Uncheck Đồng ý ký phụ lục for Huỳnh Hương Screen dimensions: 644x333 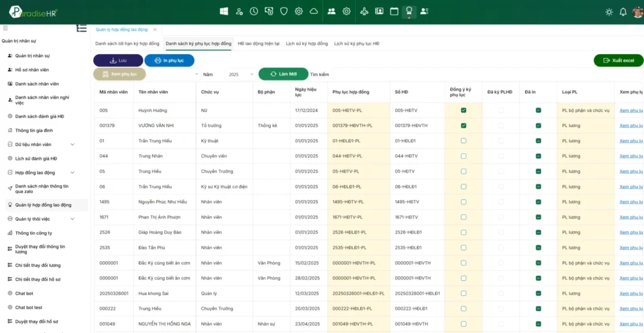(464, 110)
